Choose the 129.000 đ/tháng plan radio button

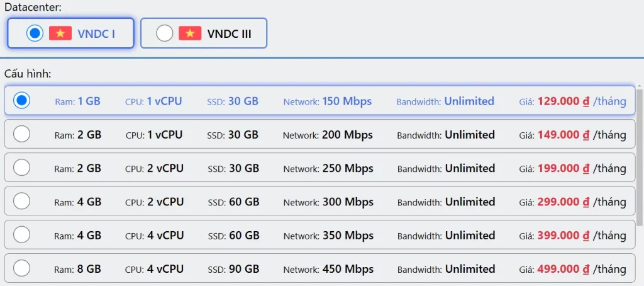point(22,101)
